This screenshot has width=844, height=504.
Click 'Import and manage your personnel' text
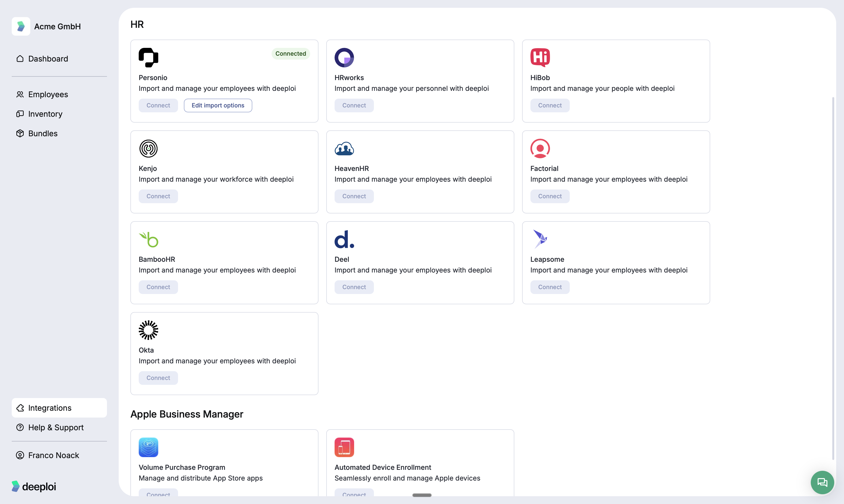click(412, 89)
